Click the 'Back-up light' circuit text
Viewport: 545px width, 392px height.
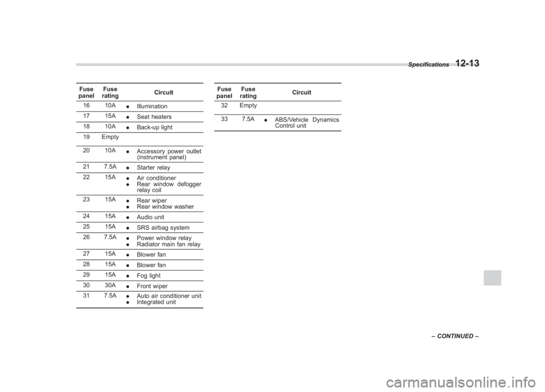click(154, 128)
